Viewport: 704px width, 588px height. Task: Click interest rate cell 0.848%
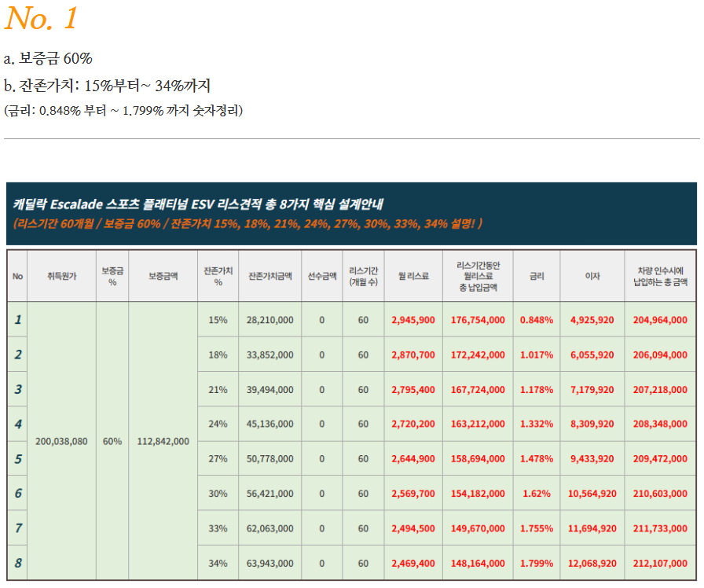[537, 320]
